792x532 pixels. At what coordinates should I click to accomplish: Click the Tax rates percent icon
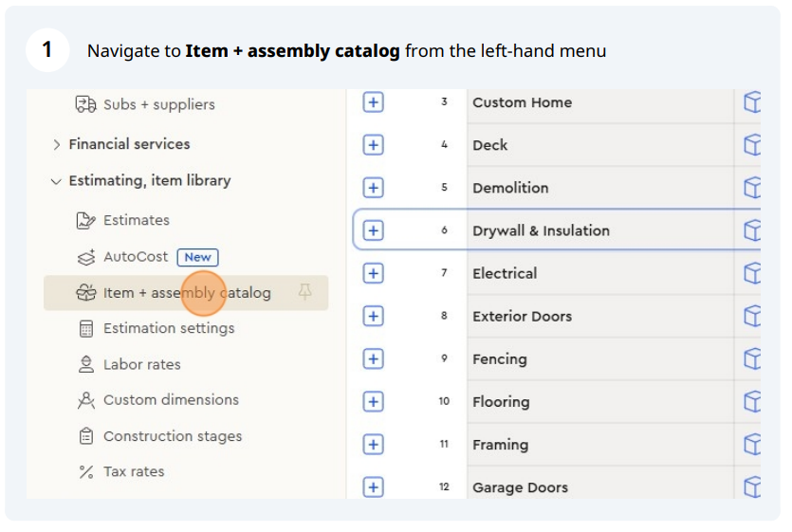tap(86, 472)
